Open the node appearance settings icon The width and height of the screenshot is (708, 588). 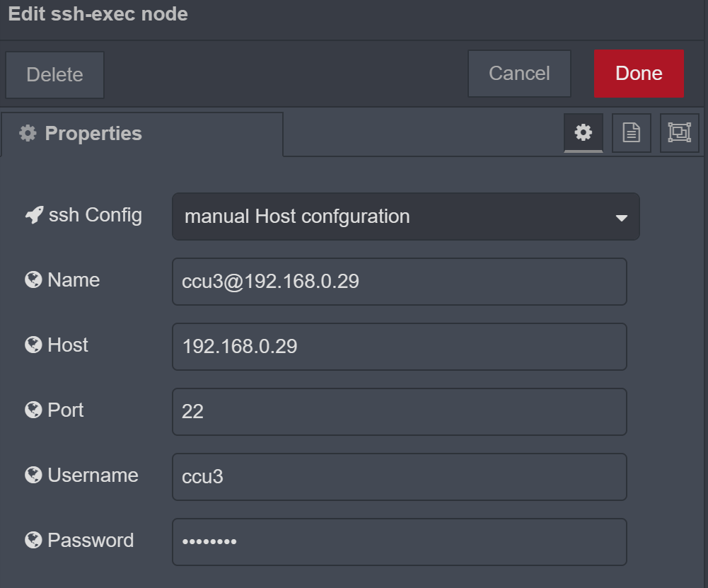[678, 132]
